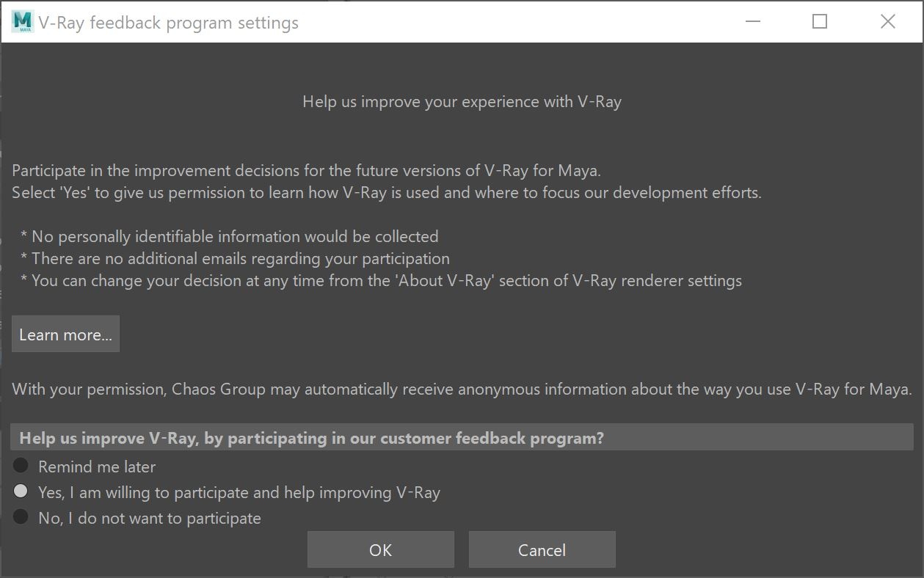Close the V-Ray feedback program settings dialog
The width and height of the screenshot is (924, 578).
coord(887,22)
